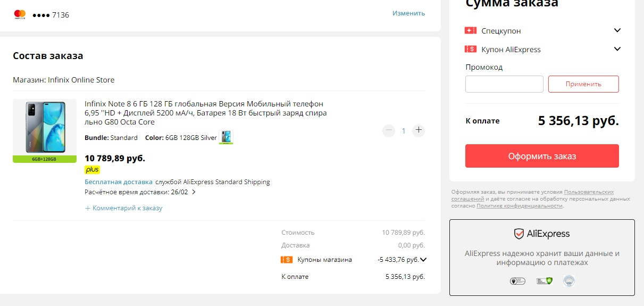Viewport: 644px width, 306px height.
Task: Click the AliExpress shield logo icon
Action: [x=519, y=234]
